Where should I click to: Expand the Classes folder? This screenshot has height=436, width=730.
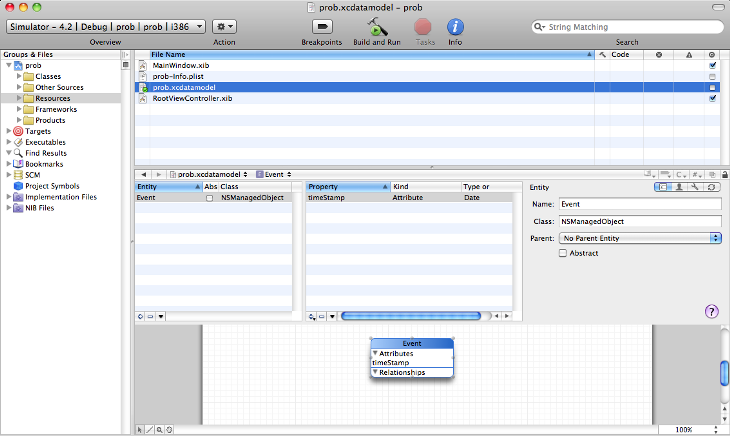[19, 76]
